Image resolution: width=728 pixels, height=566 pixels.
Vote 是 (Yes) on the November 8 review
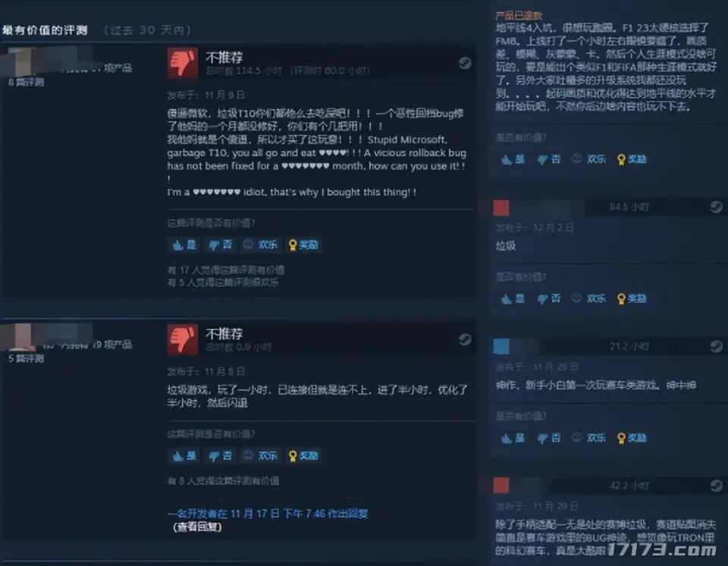click(x=184, y=455)
